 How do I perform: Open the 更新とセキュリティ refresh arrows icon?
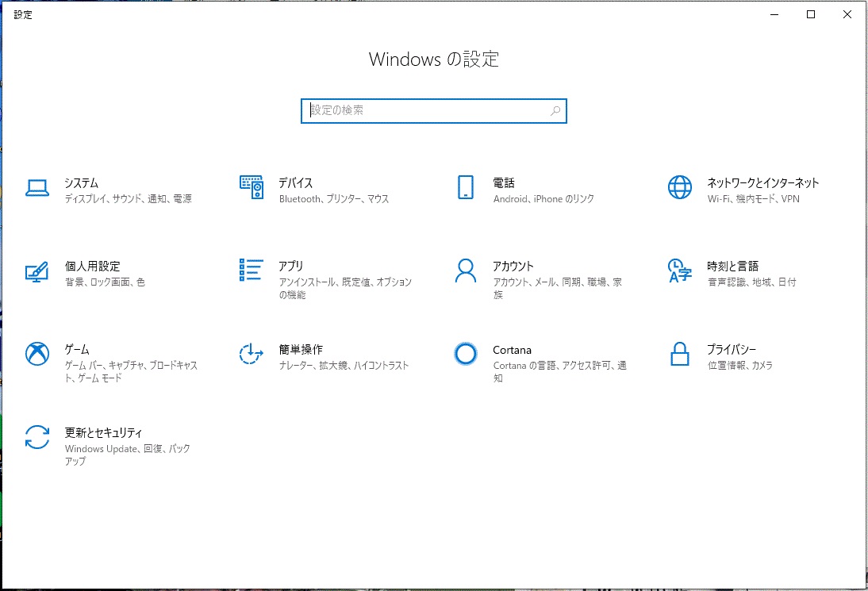pyautogui.click(x=37, y=437)
